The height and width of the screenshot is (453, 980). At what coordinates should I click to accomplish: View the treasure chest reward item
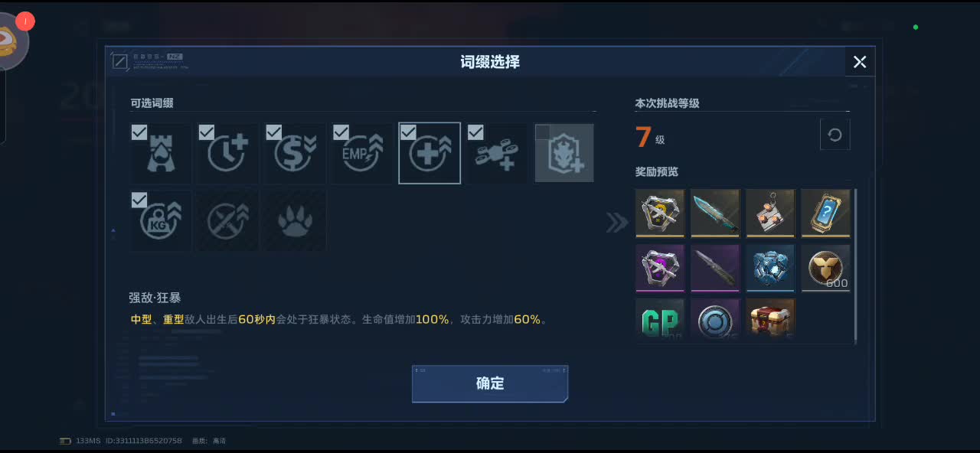coord(770,318)
